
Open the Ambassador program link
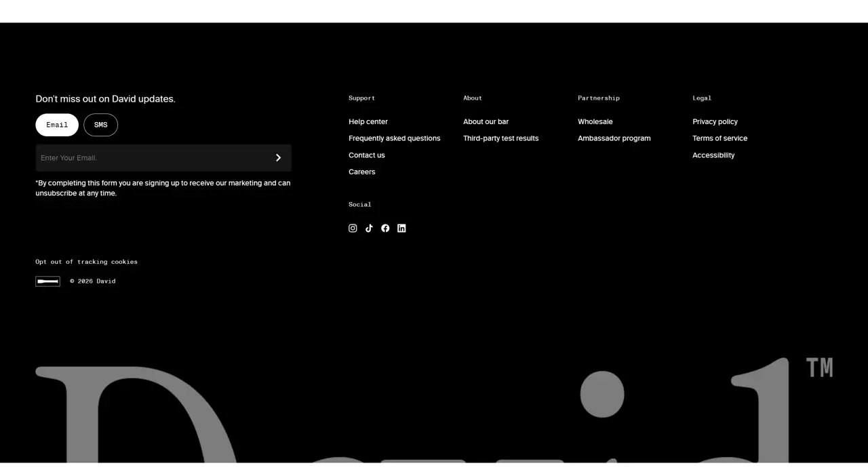pos(614,138)
